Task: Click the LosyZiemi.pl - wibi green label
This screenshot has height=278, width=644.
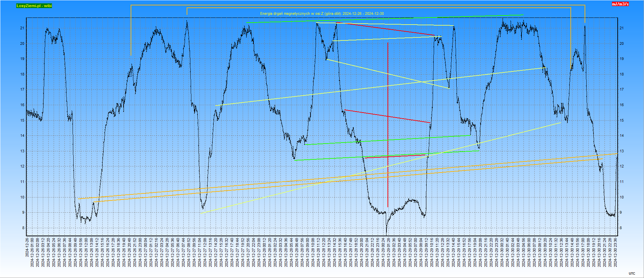Action: [34, 6]
